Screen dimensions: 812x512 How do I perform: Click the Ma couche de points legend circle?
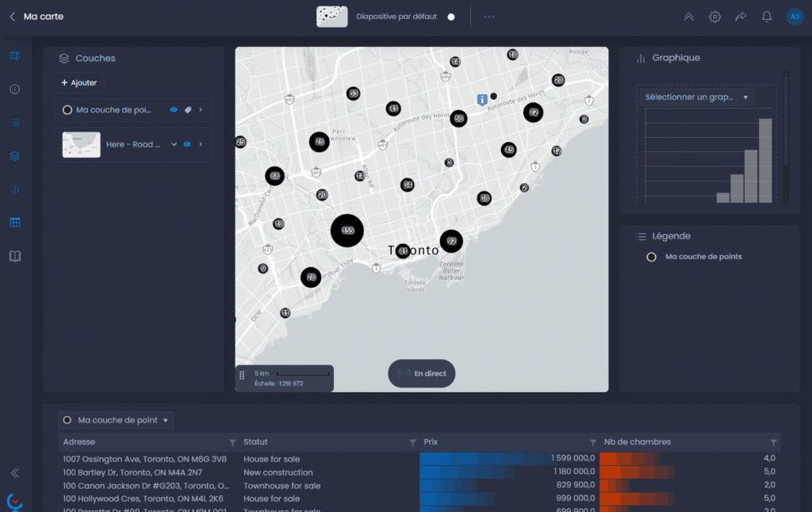point(652,257)
